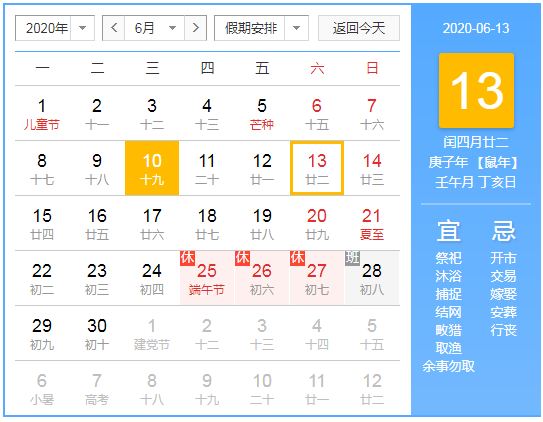Open the 2020年 year dropdown
The image size is (543, 422).
(x=55, y=28)
